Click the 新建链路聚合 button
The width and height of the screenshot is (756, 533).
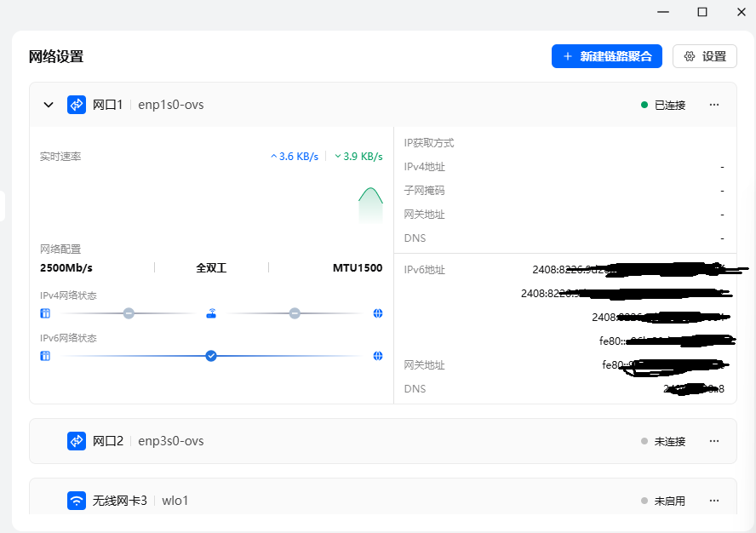[606, 56]
